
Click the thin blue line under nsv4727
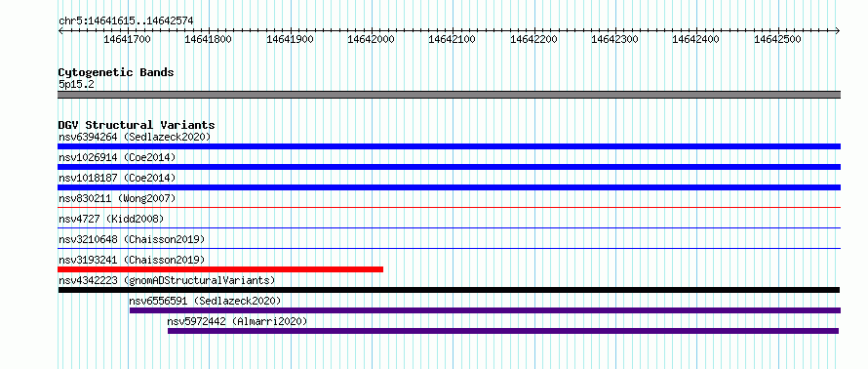[x=449, y=227]
